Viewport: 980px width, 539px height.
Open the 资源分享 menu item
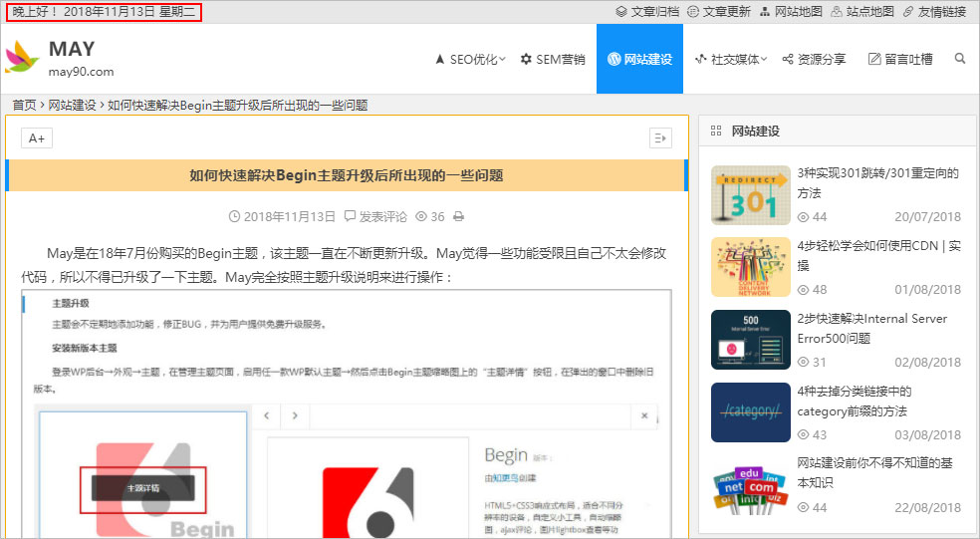click(814, 59)
